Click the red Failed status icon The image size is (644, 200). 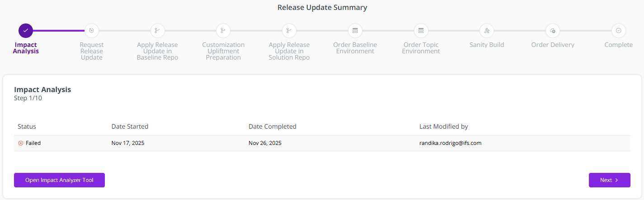(20, 143)
